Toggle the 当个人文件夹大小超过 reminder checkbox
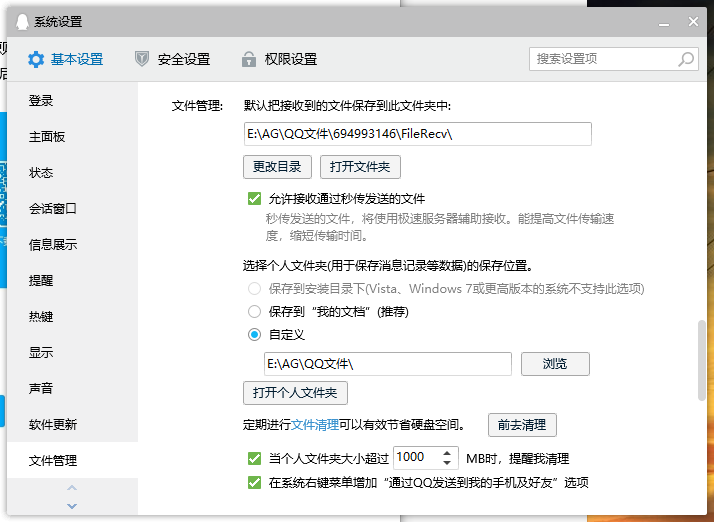The height and width of the screenshot is (522, 714). point(254,458)
